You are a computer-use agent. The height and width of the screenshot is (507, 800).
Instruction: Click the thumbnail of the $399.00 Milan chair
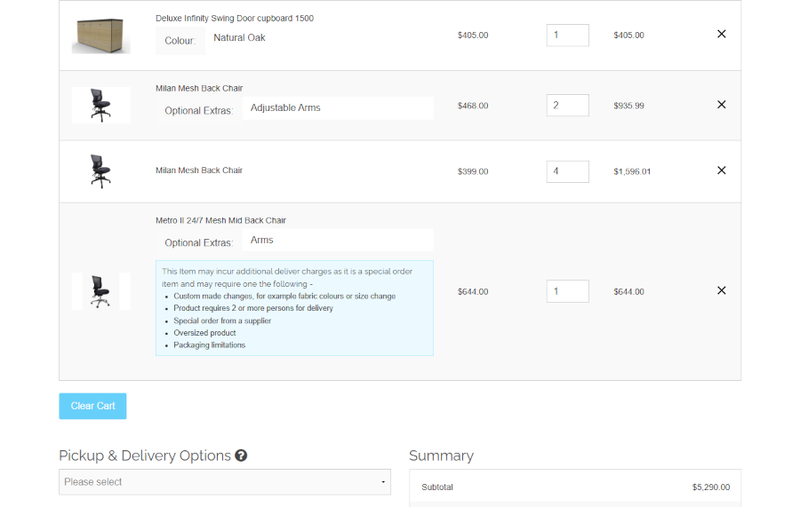point(101,171)
